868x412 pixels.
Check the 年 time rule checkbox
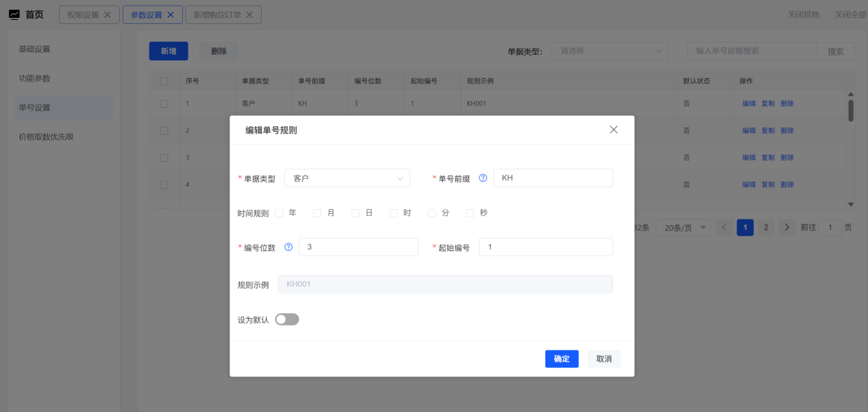(279, 213)
